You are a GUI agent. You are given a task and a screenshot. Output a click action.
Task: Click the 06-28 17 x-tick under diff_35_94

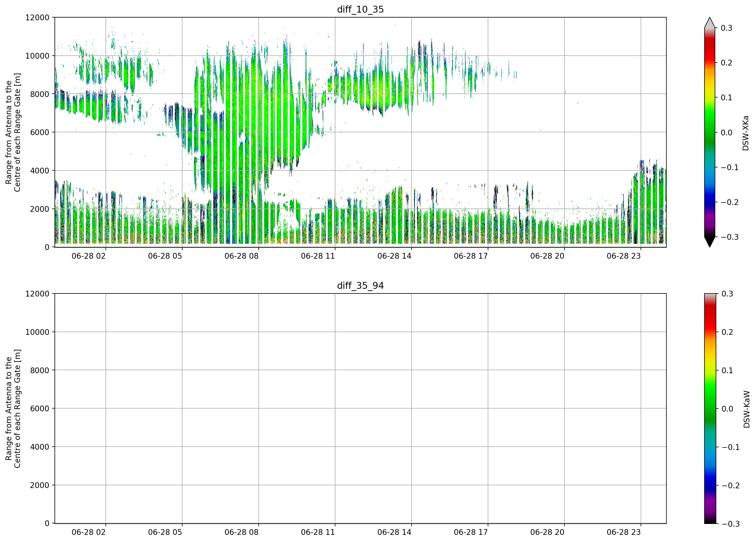[471, 532]
